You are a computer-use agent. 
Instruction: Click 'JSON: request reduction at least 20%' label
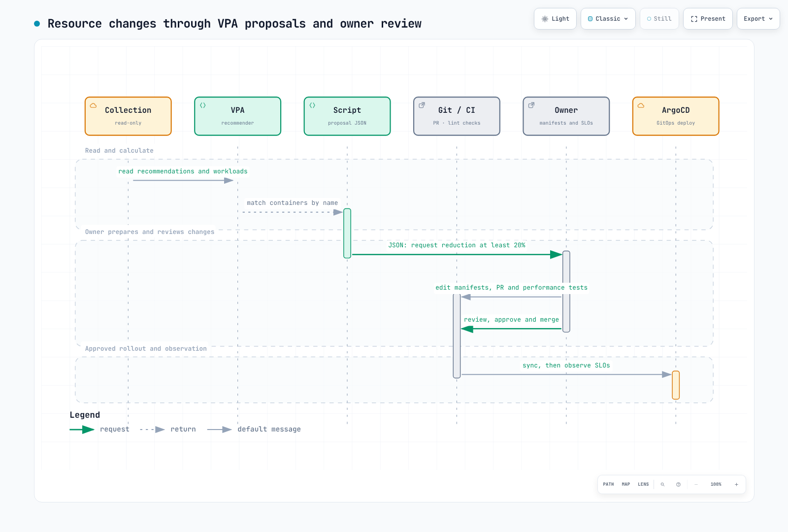(x=457, y=245)
